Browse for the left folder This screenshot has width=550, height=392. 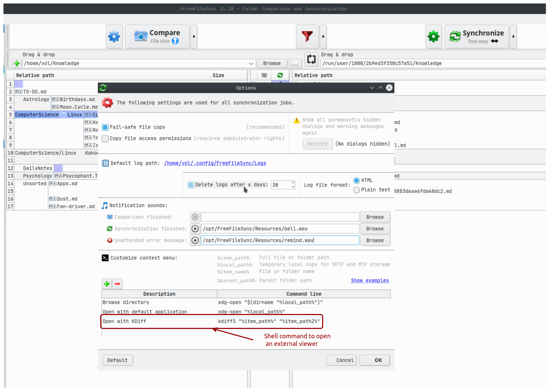(x=272, y=63)
